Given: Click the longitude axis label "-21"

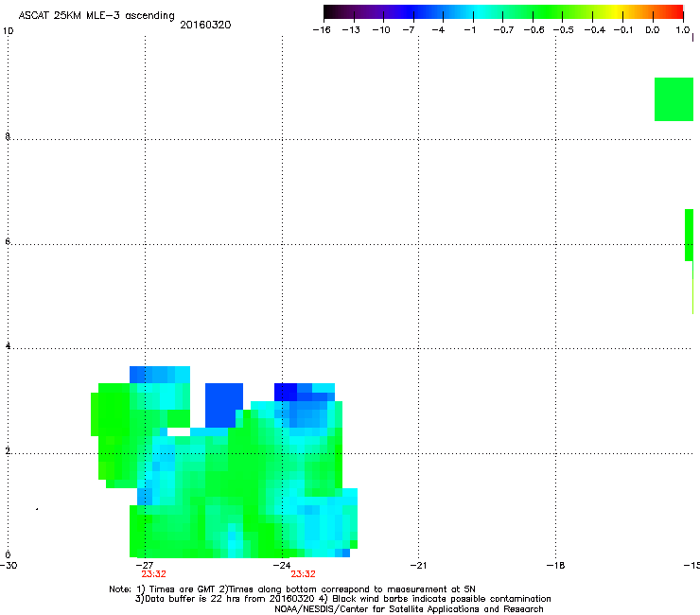Looking at the screenshot, I should (x=418, y=566).
